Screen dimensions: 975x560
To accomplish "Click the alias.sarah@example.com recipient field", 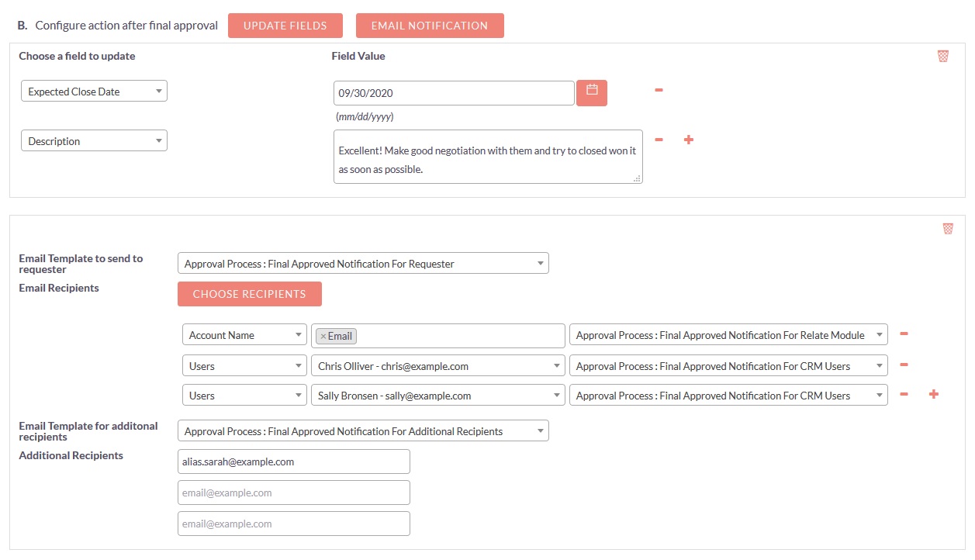I will click(294, 461).
